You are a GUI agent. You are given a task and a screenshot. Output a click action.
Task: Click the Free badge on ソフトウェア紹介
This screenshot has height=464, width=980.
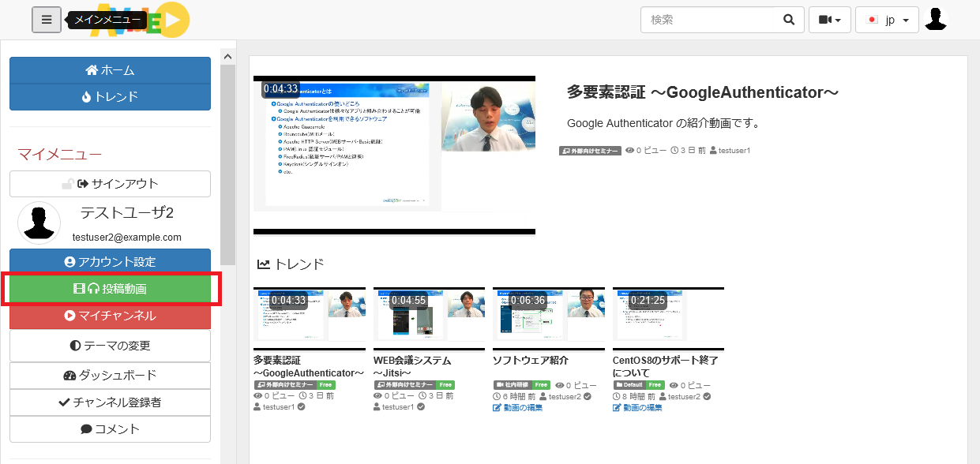pyautogui.click(x=539, y=385)
